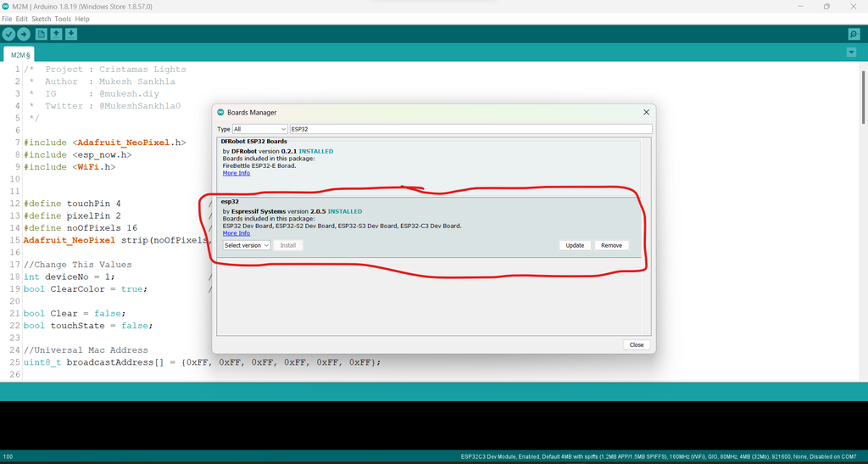Save sketch using the Save icon

[x=71, y=34]
